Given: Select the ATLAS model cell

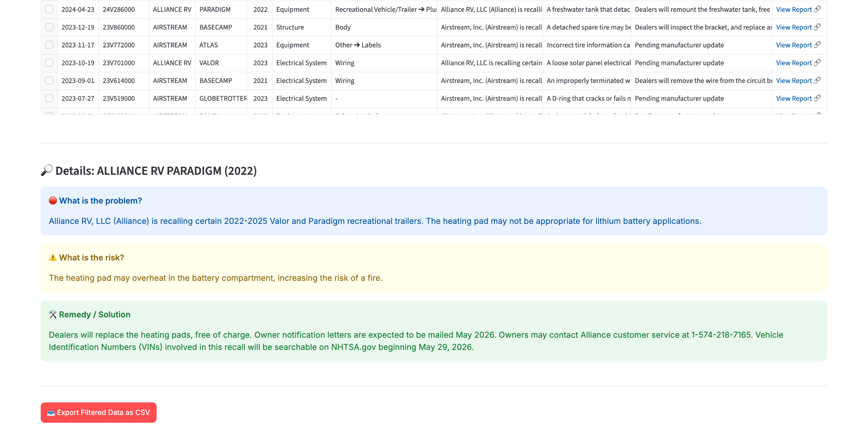Looking at the screenshot, I should pyautogui.click(x=221, y=45).
